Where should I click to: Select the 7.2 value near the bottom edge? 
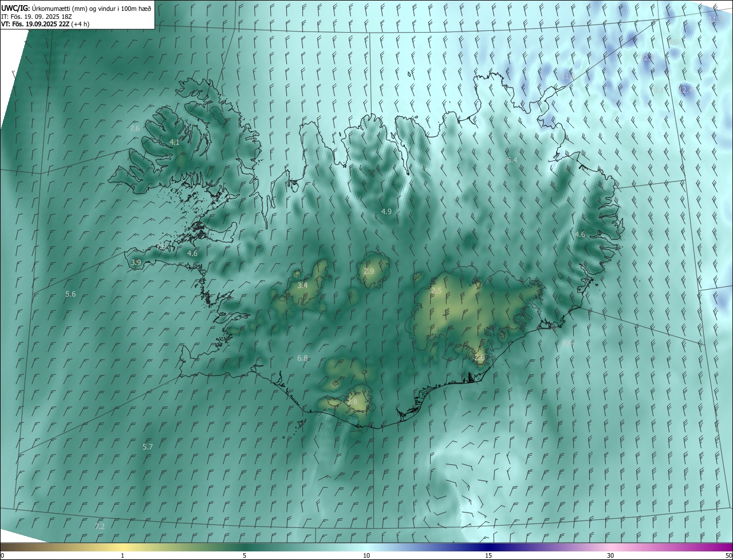pyautogui.click(x=100, y=526)
